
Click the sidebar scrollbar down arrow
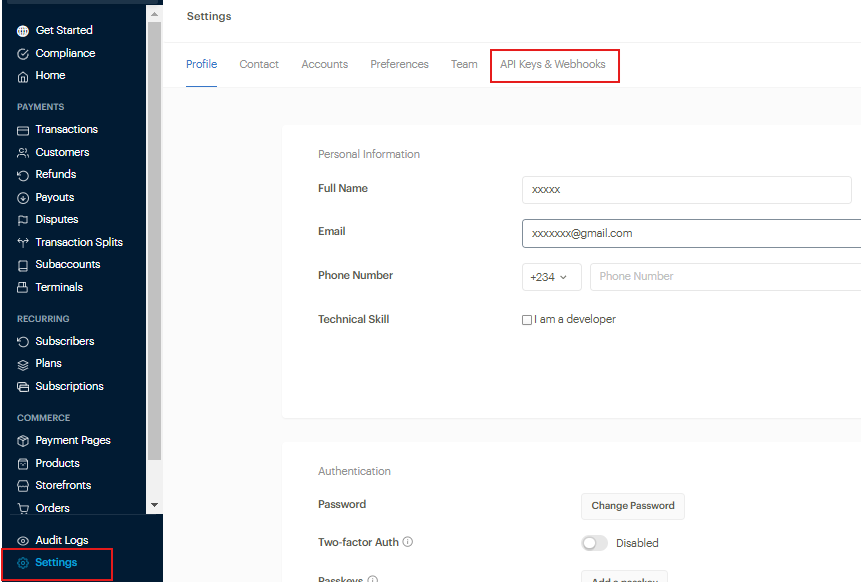pyautogui.click(x=154, y=505)
